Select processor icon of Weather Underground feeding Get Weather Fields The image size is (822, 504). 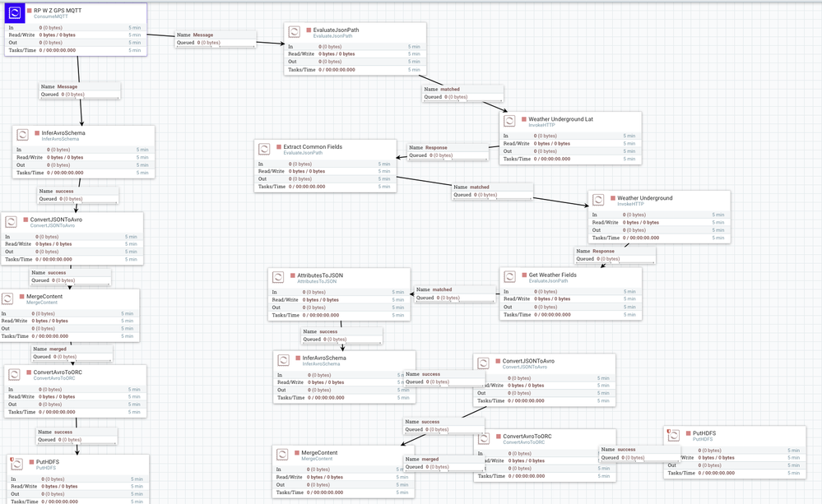pyautogui.click(x=598, y=200)
